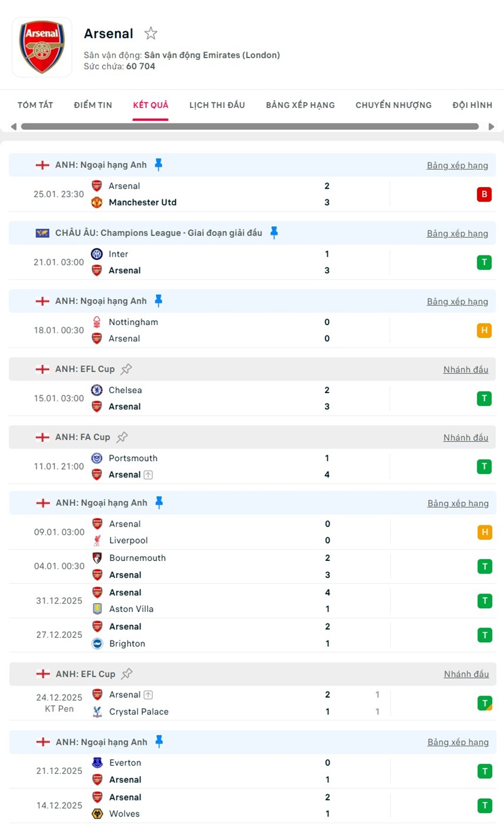This screenshot has height=829, width=504.
Task: Click the Portsmouth club crest
Action: pyautogui.click(x=97, y=458)
